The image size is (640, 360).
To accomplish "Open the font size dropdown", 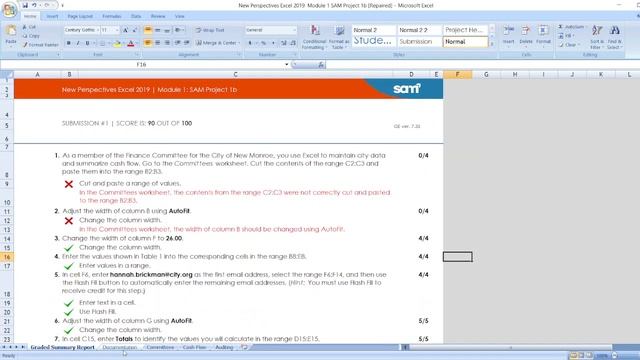I will coord(117,30).
